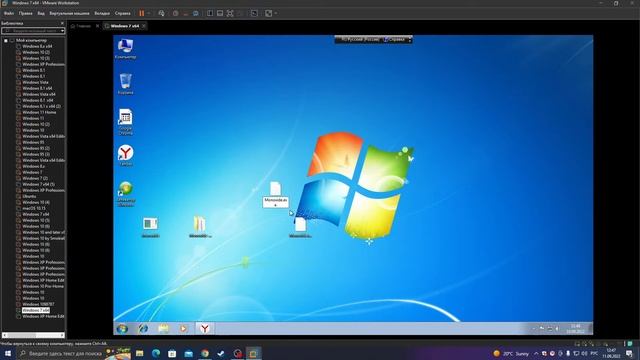Toggle the thumbnail bar view icon
640x360 pixels.
(x=220, y=13)
